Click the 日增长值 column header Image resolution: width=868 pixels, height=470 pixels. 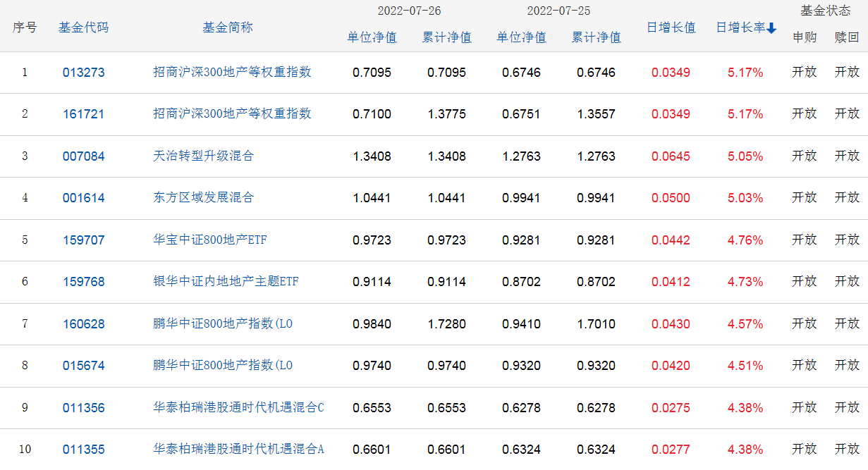click(671, 27)
